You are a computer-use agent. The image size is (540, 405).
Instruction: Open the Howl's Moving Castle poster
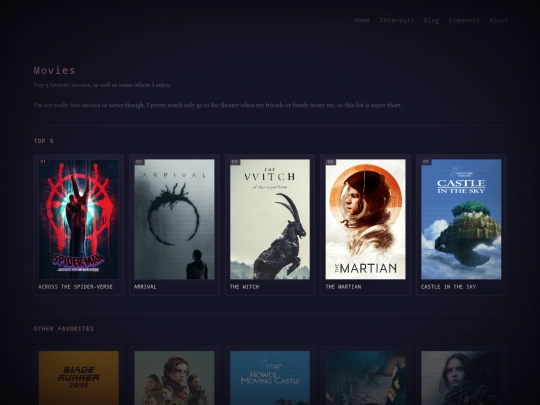270,378
